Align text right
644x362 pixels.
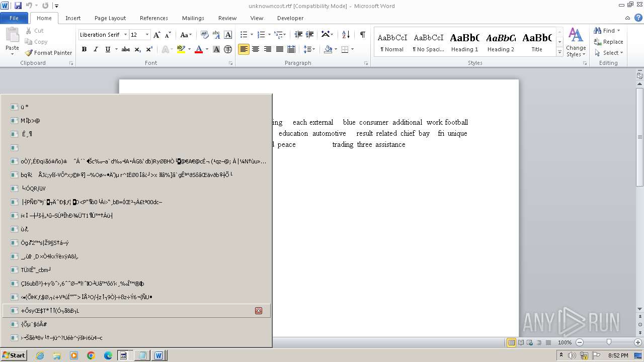268,49
